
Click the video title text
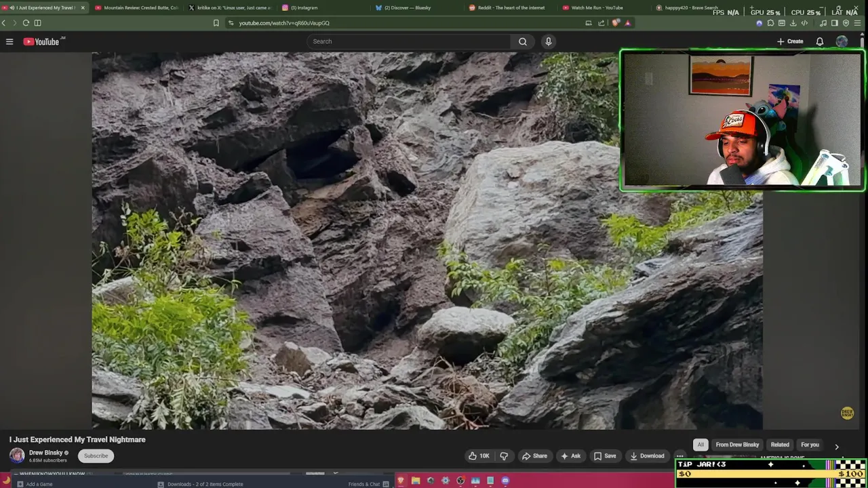[77, 439]
